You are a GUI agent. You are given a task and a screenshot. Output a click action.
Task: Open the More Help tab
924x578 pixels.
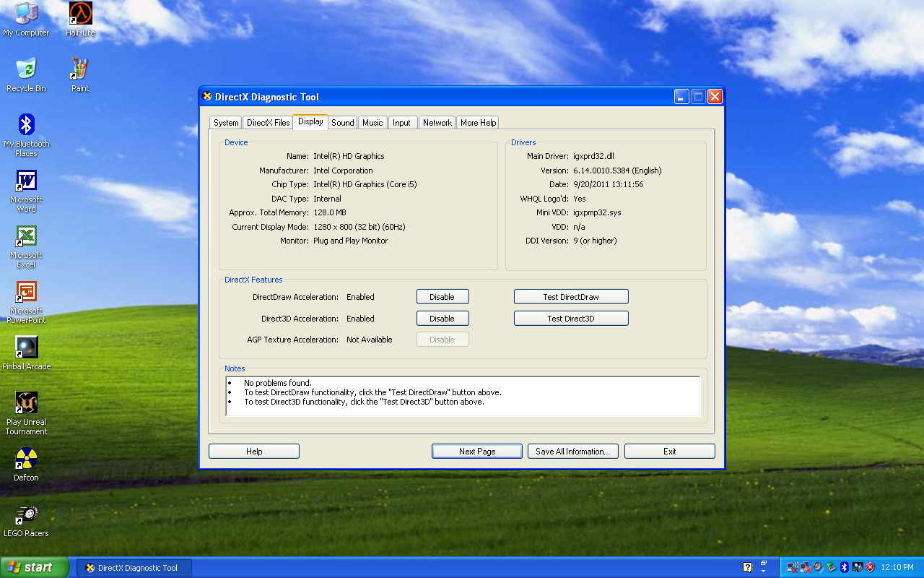point(479,123)
